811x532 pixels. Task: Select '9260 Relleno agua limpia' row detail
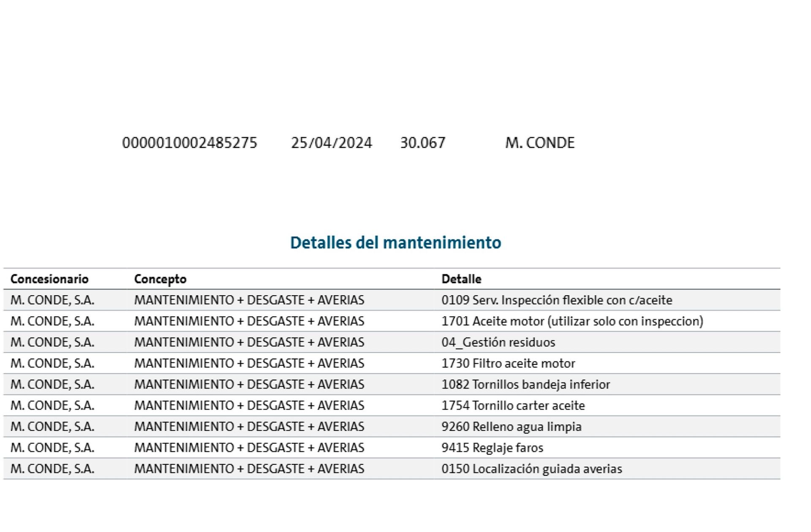tap(512, 427)
